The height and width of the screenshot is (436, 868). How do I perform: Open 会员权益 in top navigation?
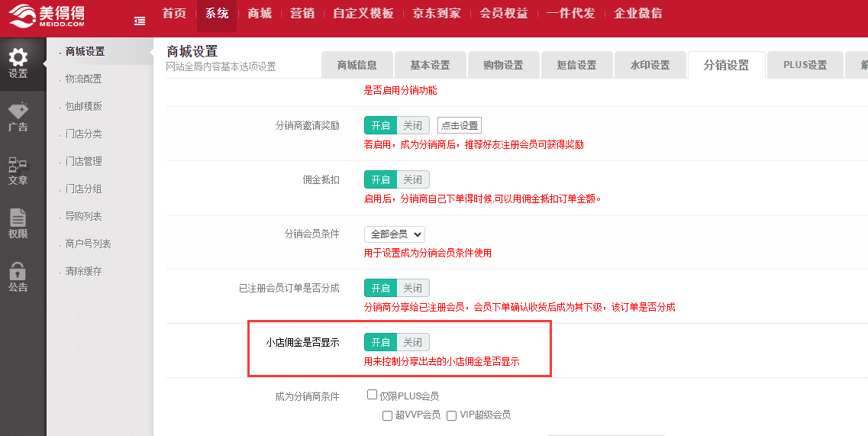[x=504, y=13]
